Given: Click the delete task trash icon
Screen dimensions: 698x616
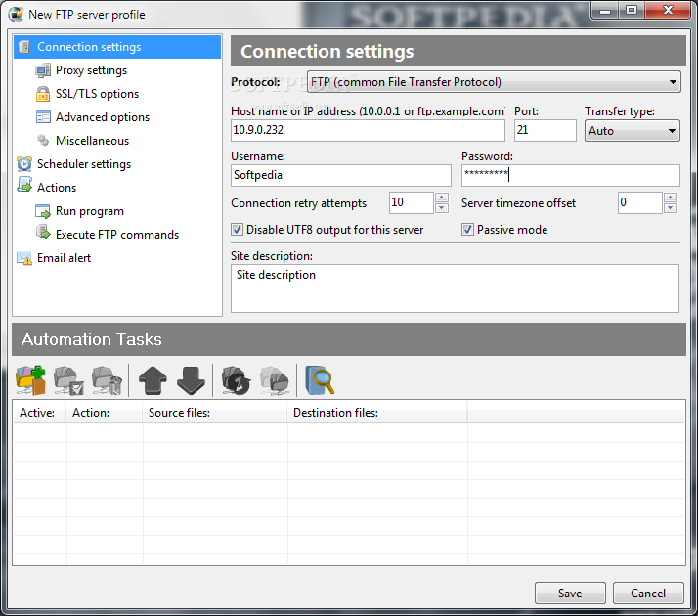Looking at the screenshot, I should pos(107,380).
